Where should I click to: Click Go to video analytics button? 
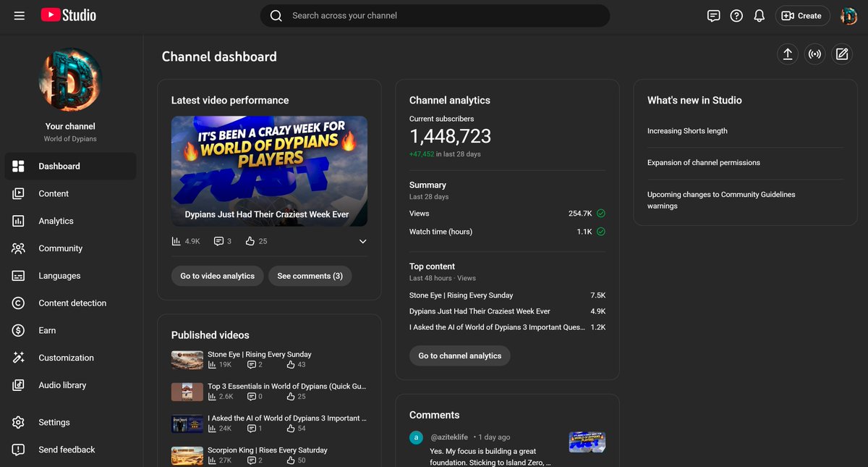pos(218,276)
